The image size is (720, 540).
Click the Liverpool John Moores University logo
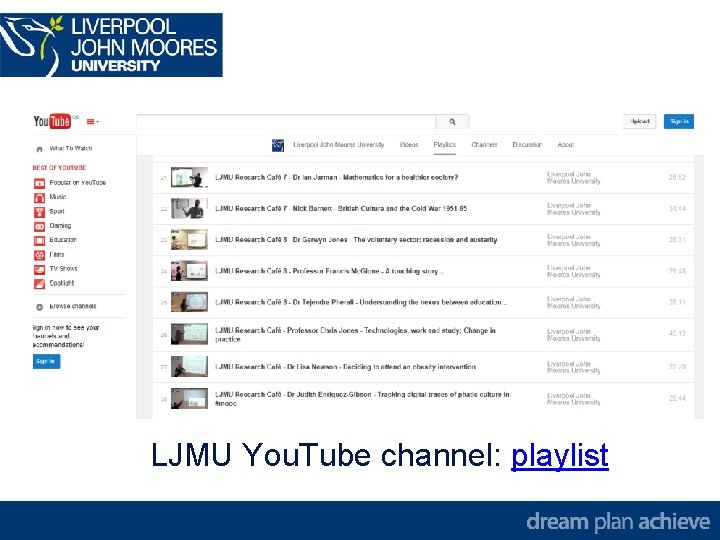[x=111, y=45]
